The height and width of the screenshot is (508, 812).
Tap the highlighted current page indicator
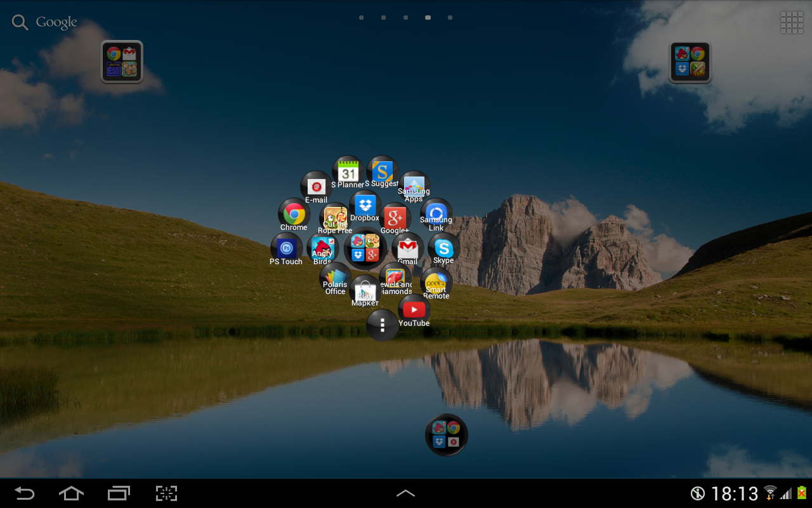pyautogui.click(x=428, y=18)
